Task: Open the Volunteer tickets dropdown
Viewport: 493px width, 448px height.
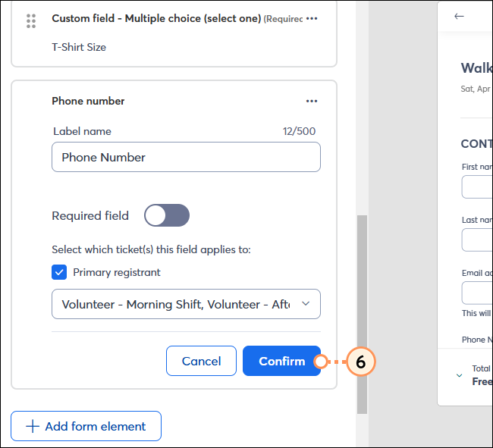Action: click(186, 304)
